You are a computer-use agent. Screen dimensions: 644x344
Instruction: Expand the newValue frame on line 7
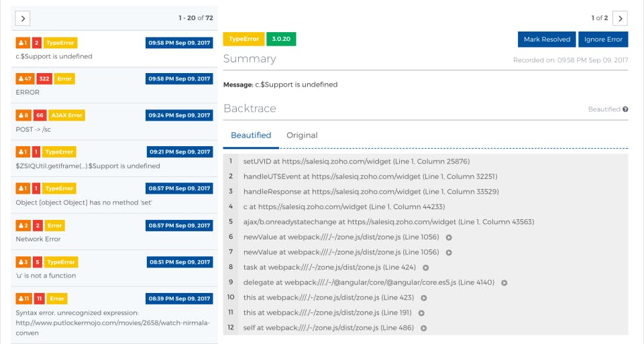(449, 252)
